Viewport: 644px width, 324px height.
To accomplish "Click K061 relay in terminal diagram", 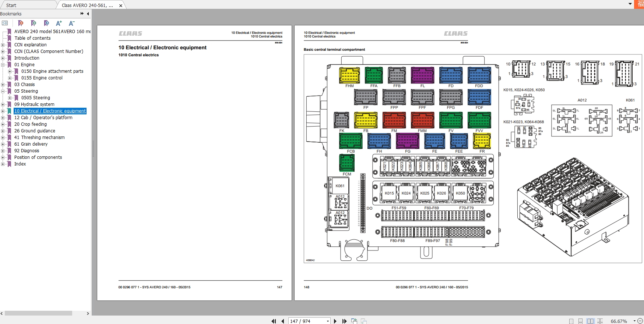I will 340,186.
